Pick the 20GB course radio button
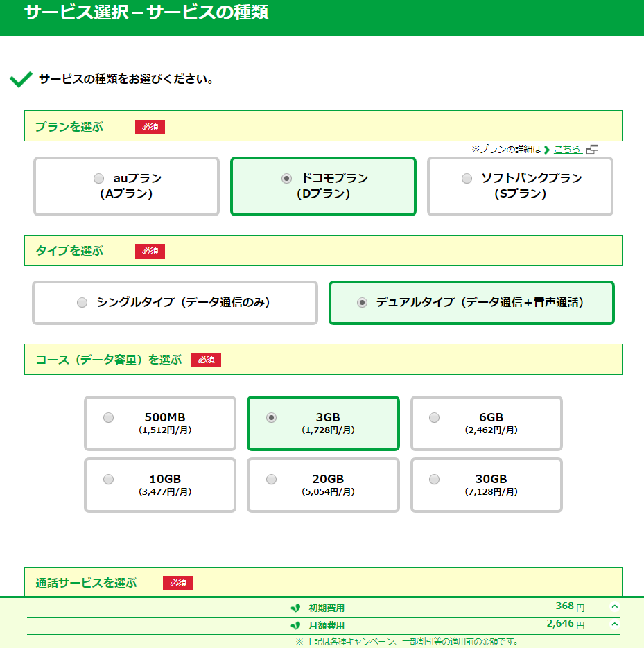This screenshot has height=648, width=644. [271, 480]
